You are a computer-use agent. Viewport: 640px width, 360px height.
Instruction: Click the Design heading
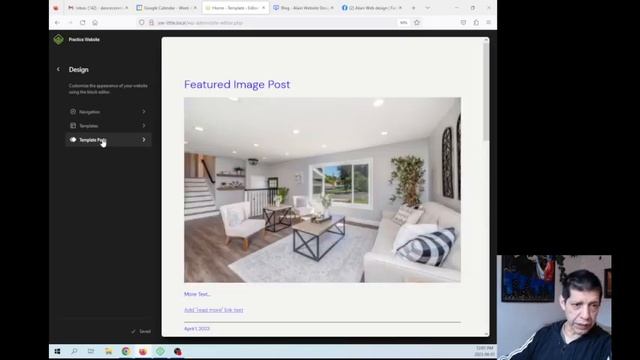pos(79,70)
